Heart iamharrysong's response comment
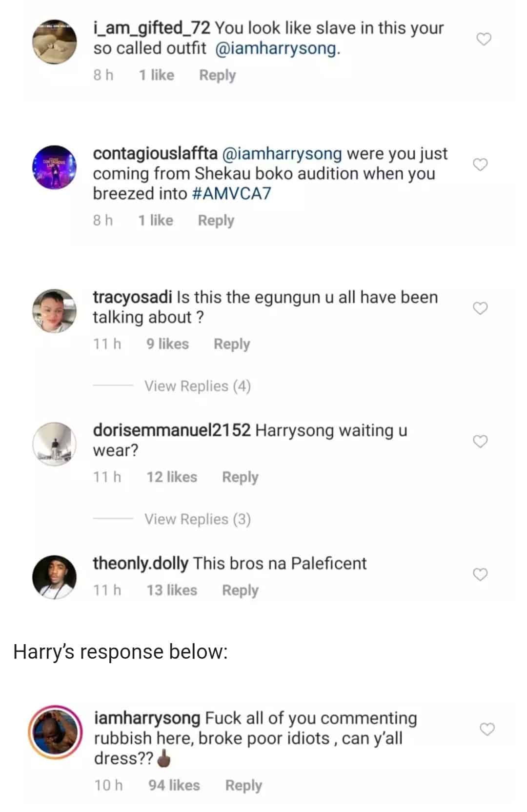527x812 pixels. [487, 730]
